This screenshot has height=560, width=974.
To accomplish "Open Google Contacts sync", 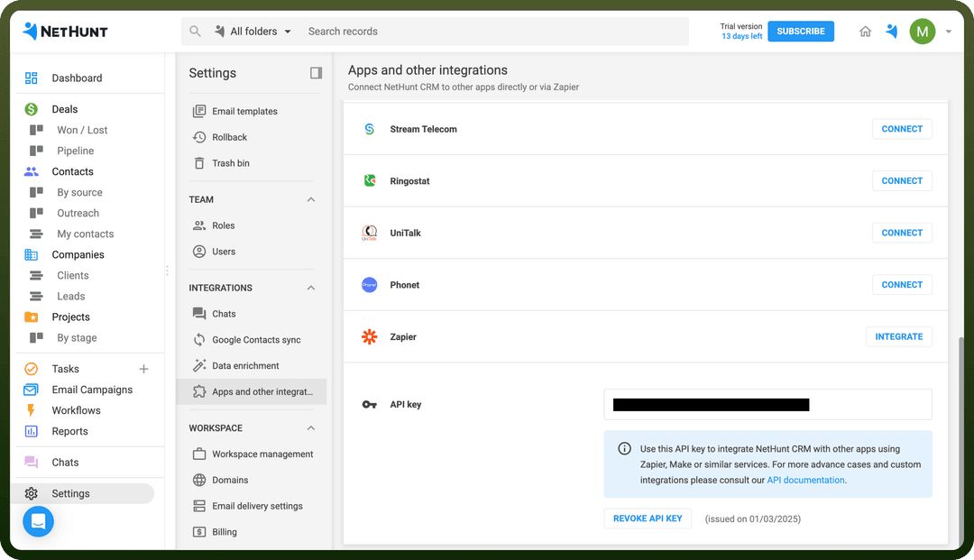I will coord(256,340).
